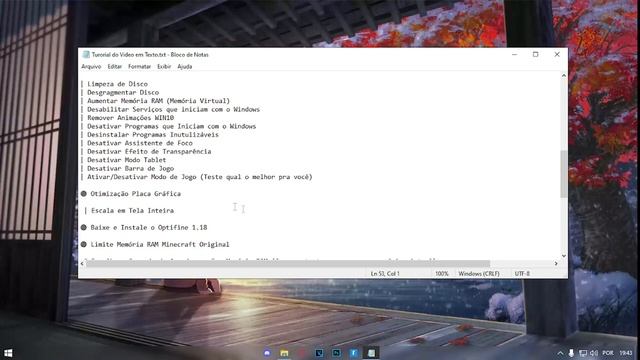This screenshot has width=640, height=360.
Task: Open the red app icon on the taskbar
Action: (302, 353)
